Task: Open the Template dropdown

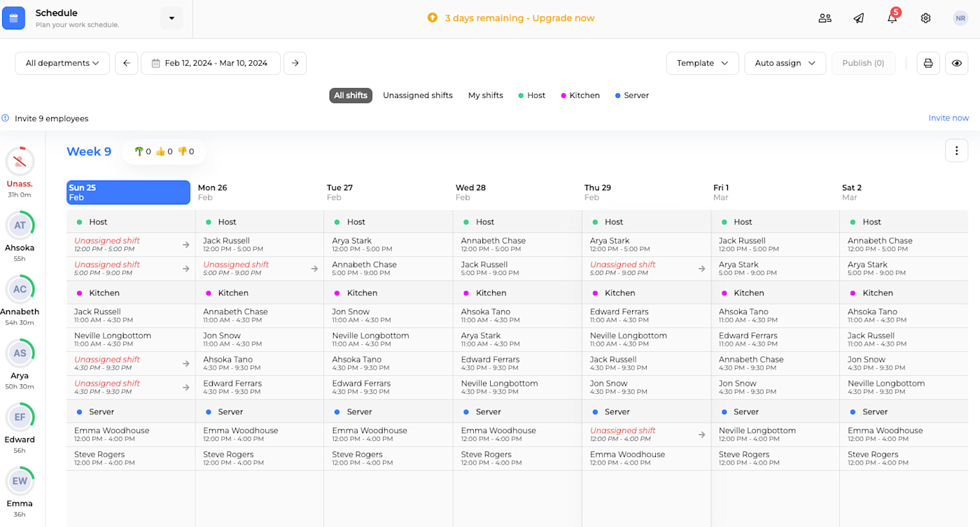Action: pos(702,63)
